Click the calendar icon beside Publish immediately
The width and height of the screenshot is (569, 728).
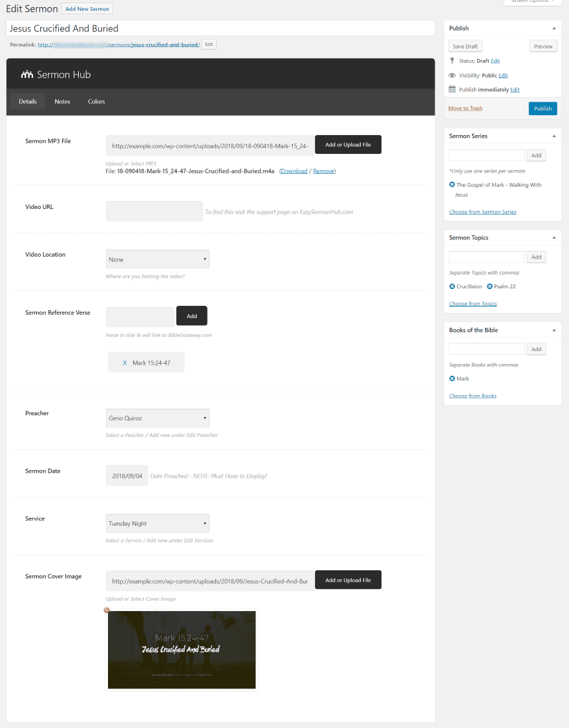tap(452, 89)
